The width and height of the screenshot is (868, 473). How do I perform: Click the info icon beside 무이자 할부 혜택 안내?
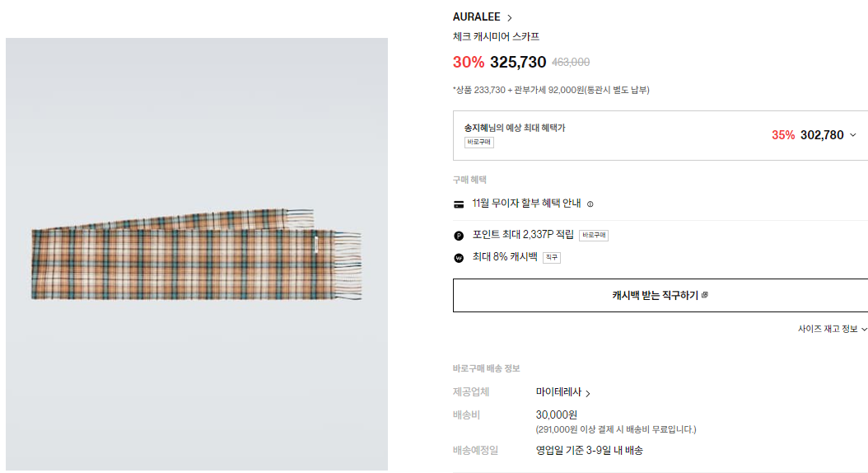point(590,204)
